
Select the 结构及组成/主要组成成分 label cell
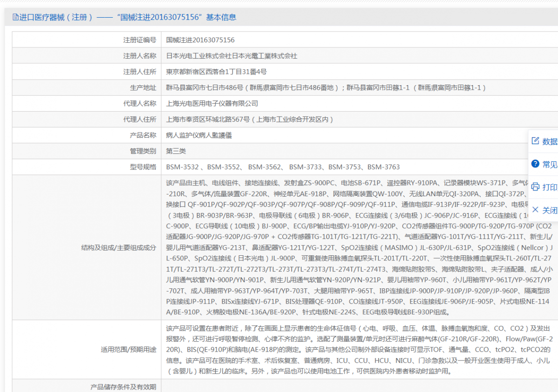86,247
